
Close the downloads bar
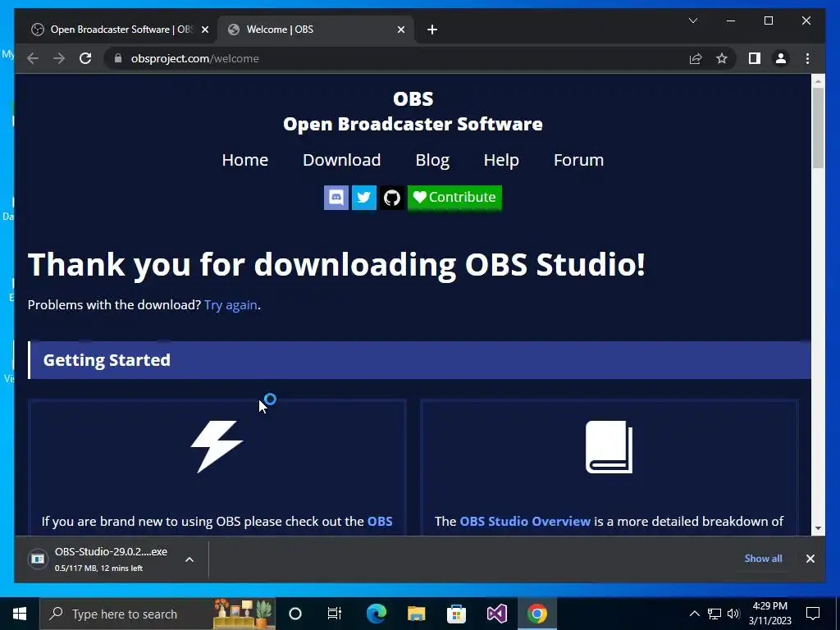coord(810,558)
